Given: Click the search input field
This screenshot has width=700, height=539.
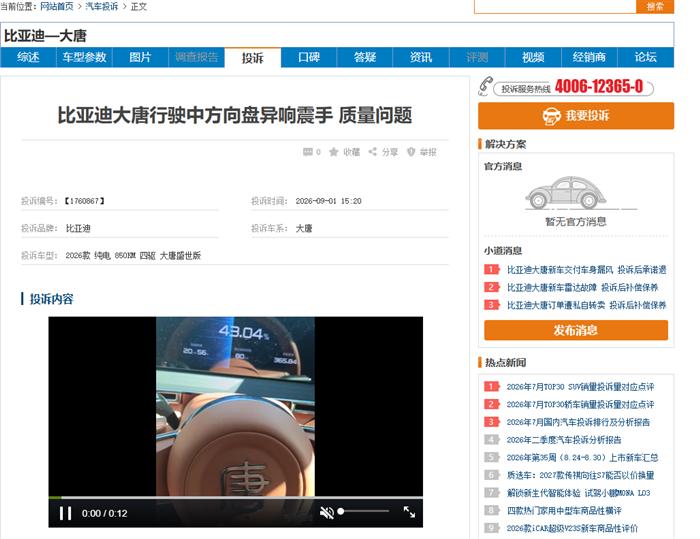Looking at the screenshot, I should (555, 6).
